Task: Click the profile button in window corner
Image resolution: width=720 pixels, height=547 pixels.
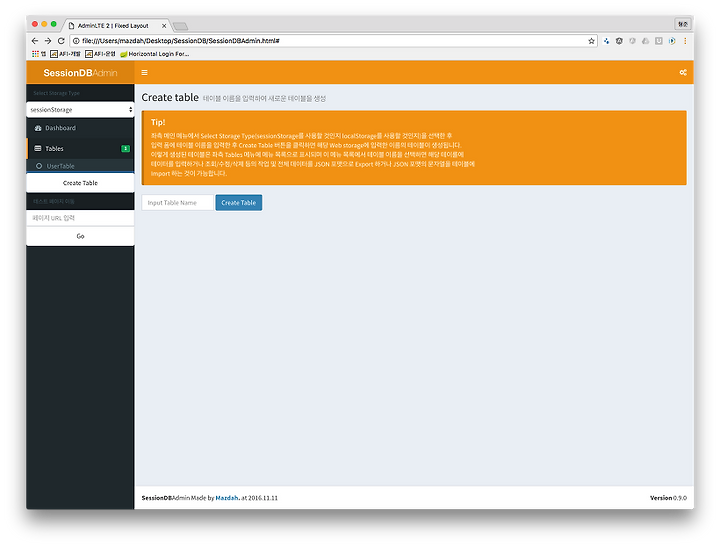Action: (683, 24)
